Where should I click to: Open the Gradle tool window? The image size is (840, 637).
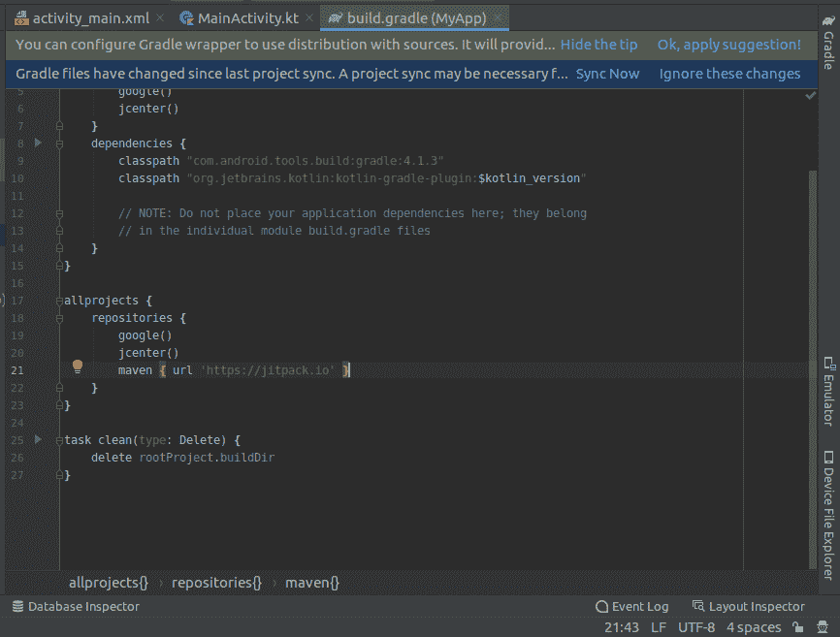[x=827, y=48]
